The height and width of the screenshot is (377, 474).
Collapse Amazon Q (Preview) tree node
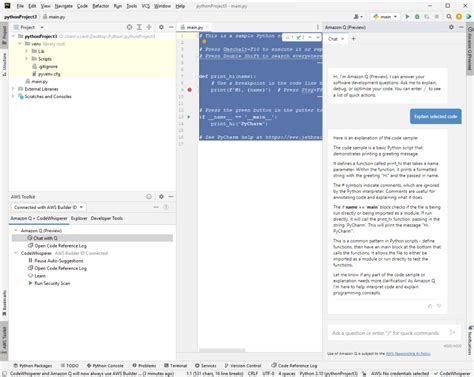pos(16,230)
